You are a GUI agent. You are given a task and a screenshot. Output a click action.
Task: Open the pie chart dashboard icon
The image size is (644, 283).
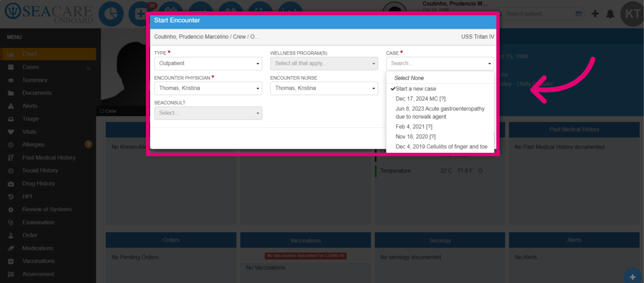point(111,14)
